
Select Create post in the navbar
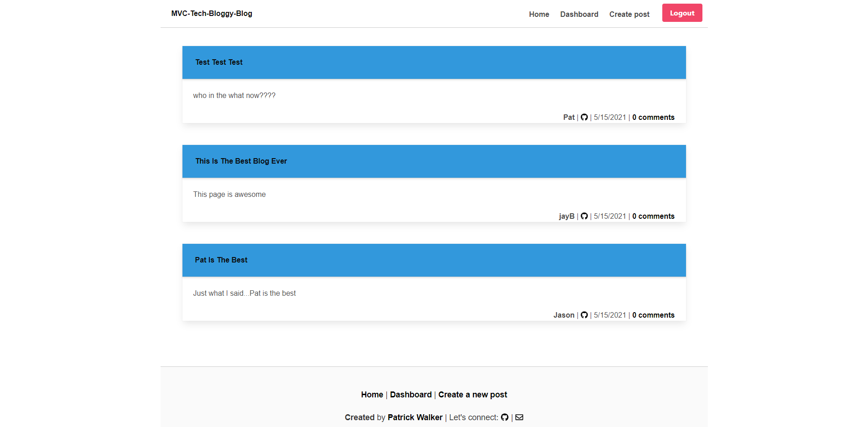coord(629,15)
